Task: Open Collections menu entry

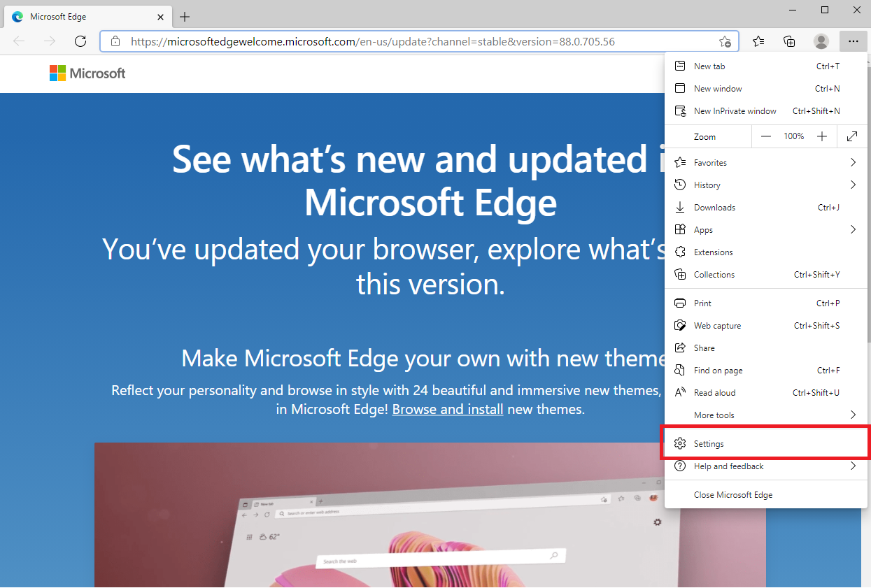Action: tap(765, 275)
